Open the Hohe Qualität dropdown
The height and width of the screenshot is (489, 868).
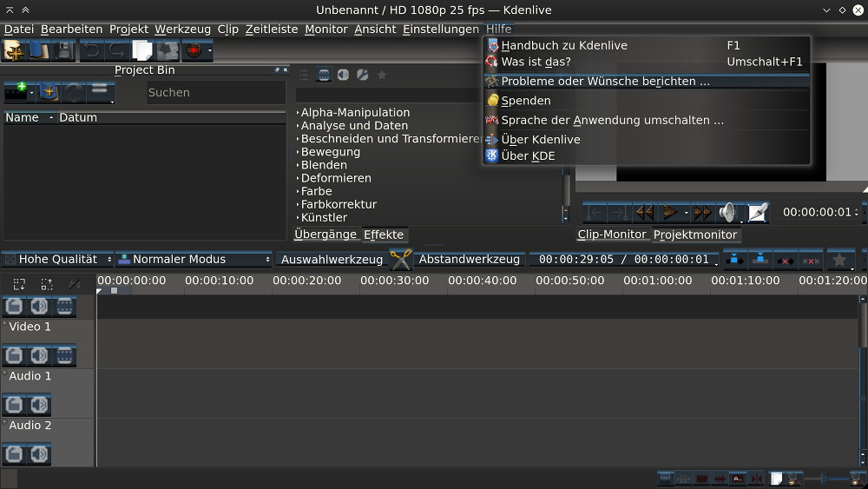coord(57,259)
